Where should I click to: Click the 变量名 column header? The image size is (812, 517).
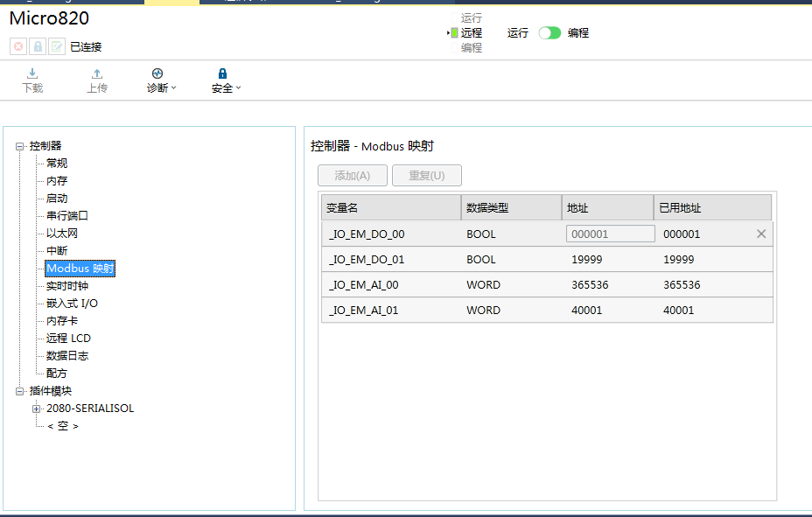point(391,208)
